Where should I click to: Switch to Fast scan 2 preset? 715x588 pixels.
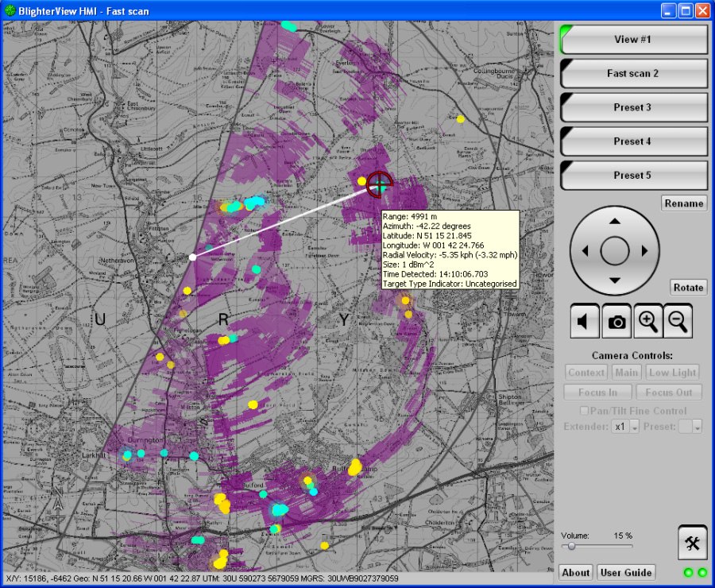633,73
